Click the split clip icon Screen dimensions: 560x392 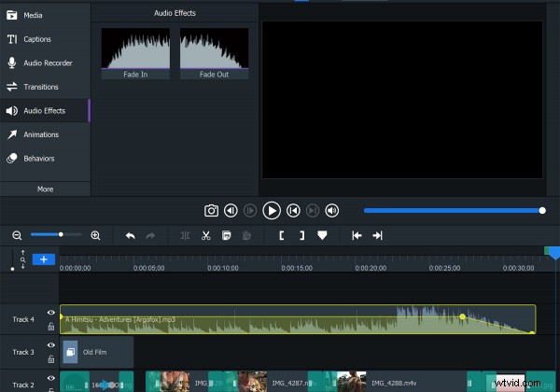pos(185,235)
